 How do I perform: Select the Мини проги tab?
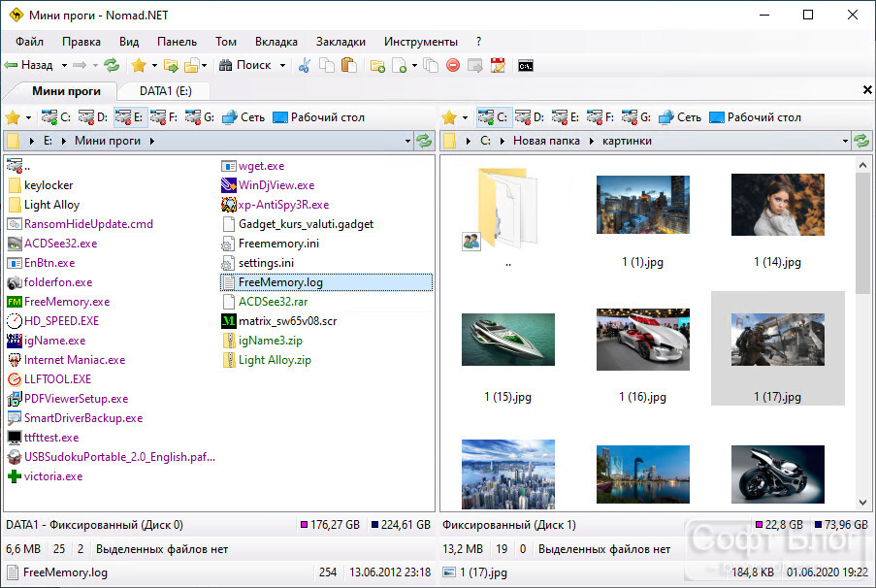(x=66, y=90)
